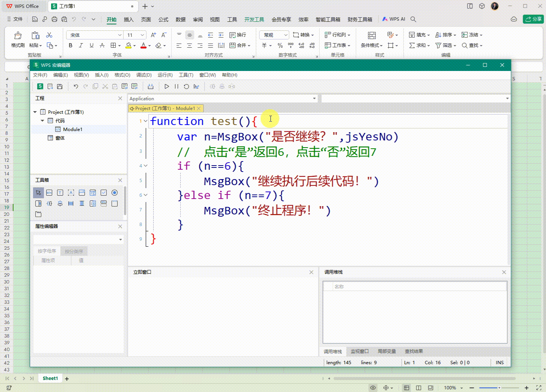This screenshot has width=546, height=392.
Task: Add a new sheet with the plus button
Action: coord(67,378)
